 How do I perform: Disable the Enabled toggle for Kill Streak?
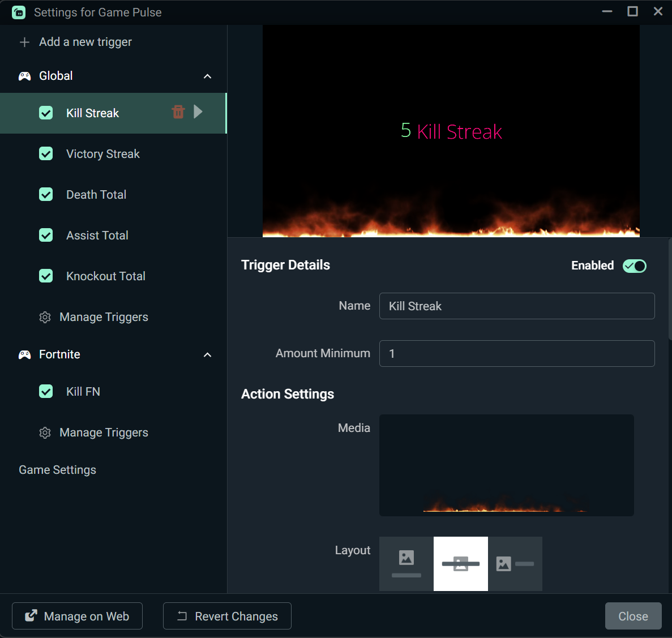click(634, 266)
